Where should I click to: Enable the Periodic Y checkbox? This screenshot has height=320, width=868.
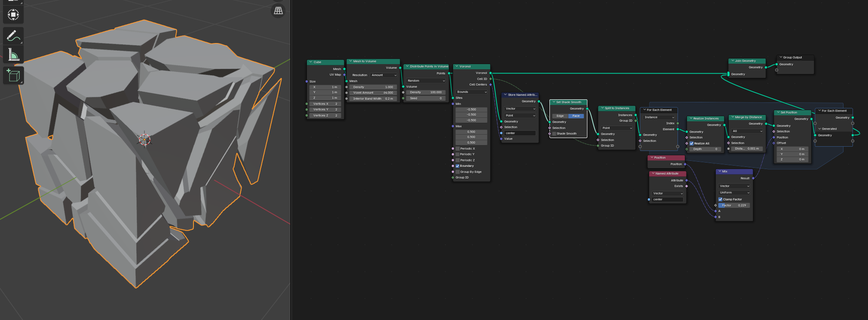457,154
